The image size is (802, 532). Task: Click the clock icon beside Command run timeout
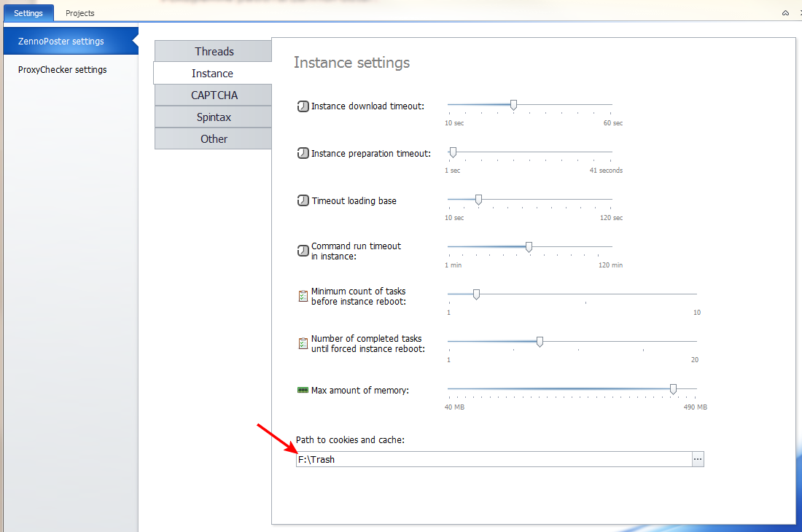[303, 251]
